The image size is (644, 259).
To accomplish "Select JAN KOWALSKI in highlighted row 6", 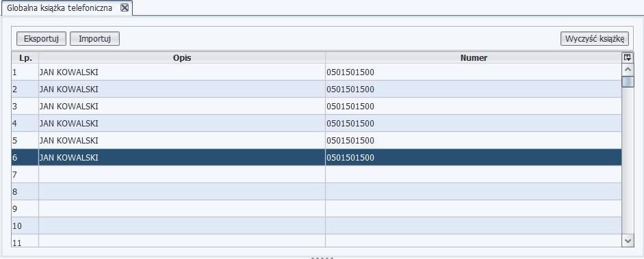I will [x=69, y=157].
